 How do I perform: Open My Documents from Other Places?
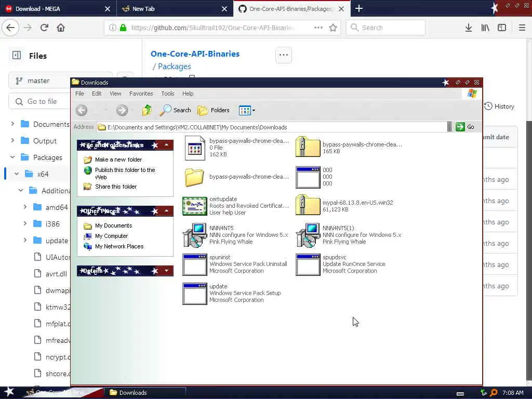(113, 225)
